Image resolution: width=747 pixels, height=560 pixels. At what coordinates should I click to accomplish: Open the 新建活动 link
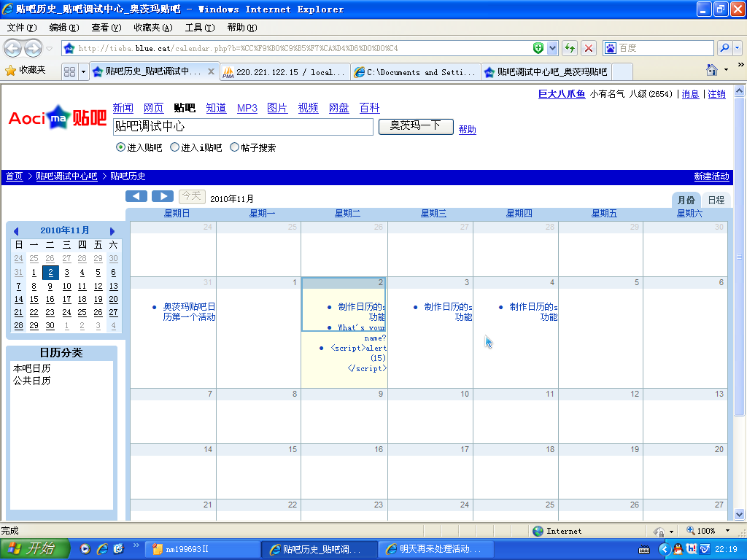click(x=711, y=176)
